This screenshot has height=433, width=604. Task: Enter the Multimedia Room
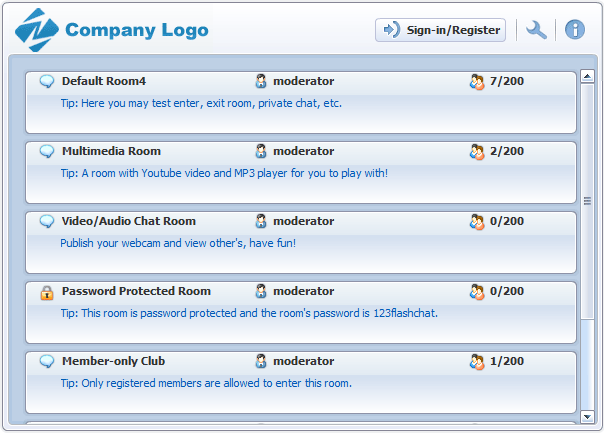111,151
